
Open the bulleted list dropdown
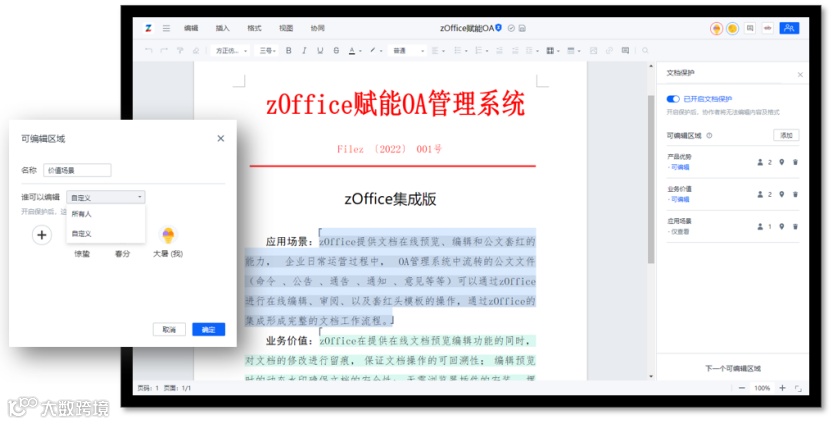(x=460, y=50)
